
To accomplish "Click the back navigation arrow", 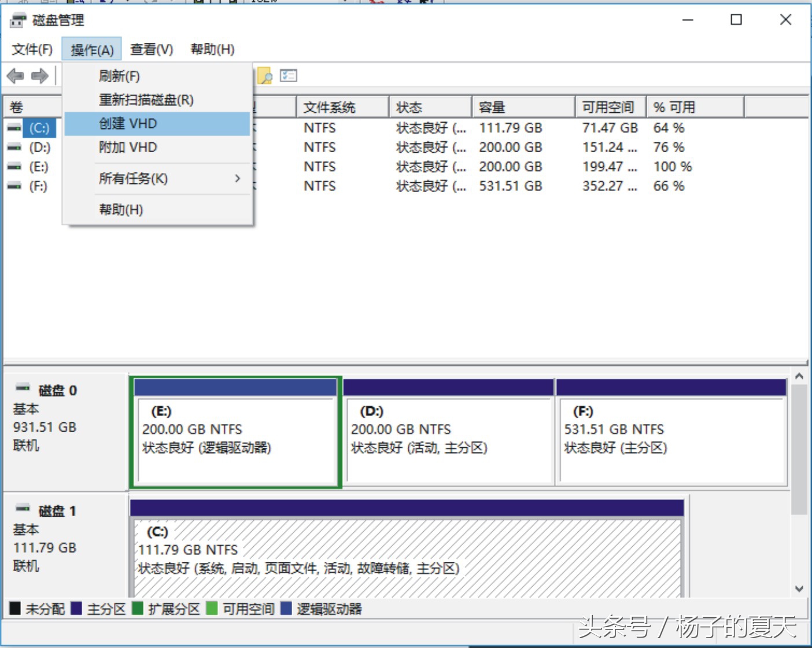I will pos(16,76).
